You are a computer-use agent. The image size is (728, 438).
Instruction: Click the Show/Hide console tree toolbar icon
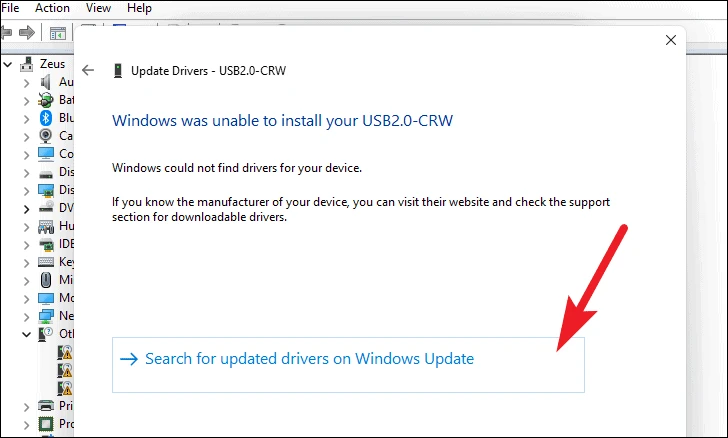58,33
